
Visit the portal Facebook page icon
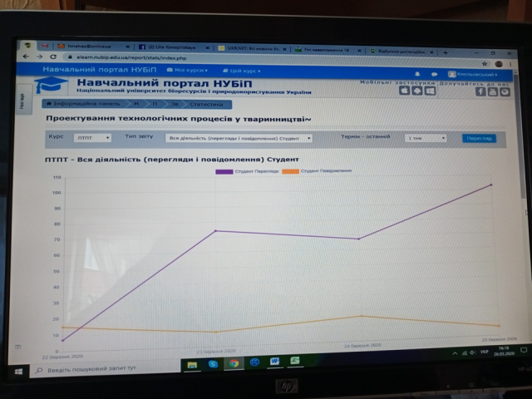pos(480,91)
